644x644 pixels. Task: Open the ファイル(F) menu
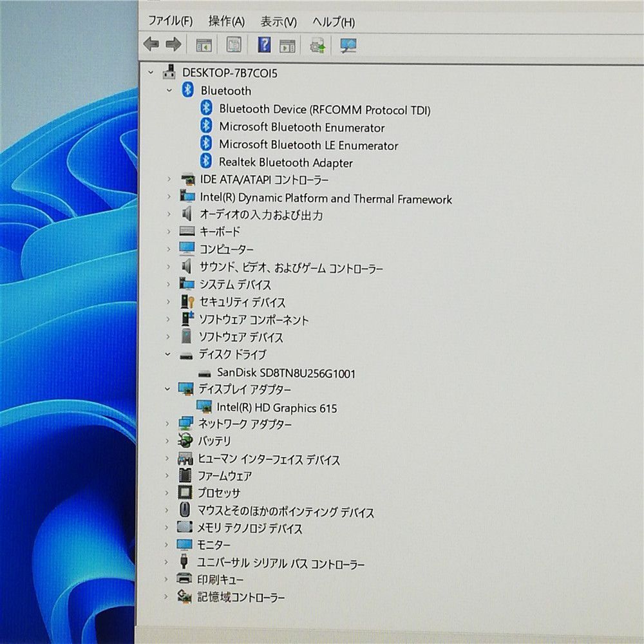pyautogui.click(x=170, y=21)
